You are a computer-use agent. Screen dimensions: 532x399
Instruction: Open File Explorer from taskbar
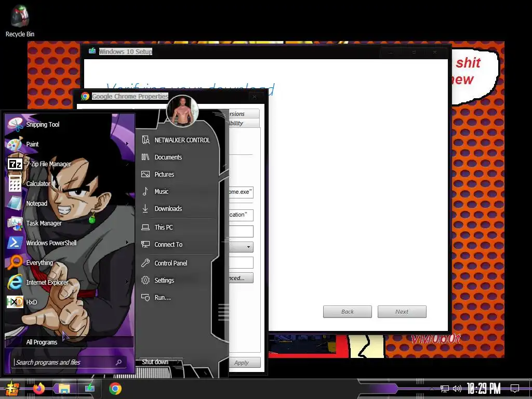(x=64, y=389)
